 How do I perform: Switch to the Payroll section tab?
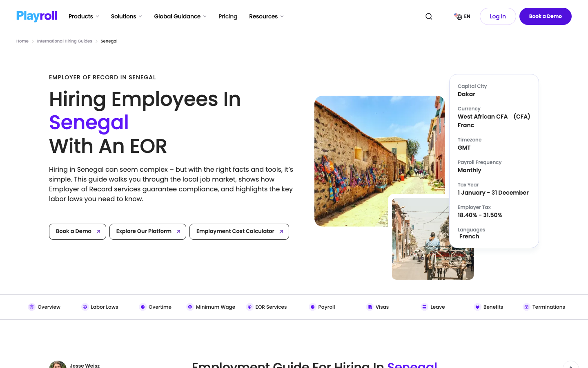coord(322,307)
